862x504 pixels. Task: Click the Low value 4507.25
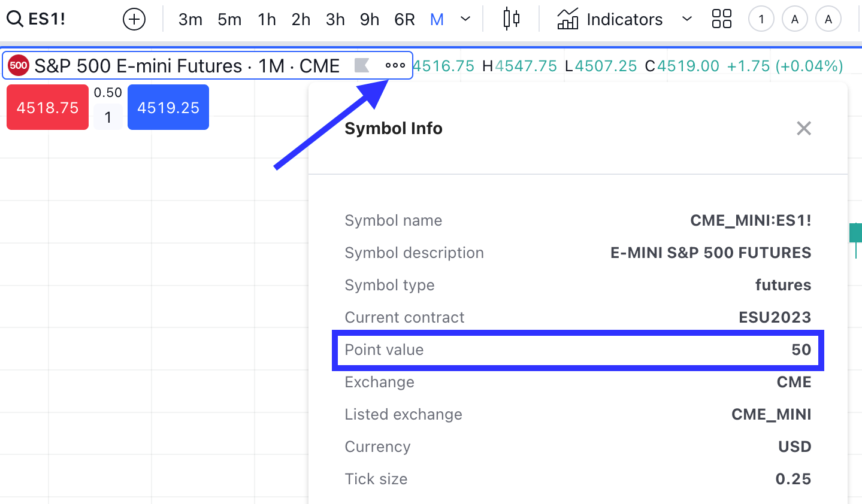606,66
